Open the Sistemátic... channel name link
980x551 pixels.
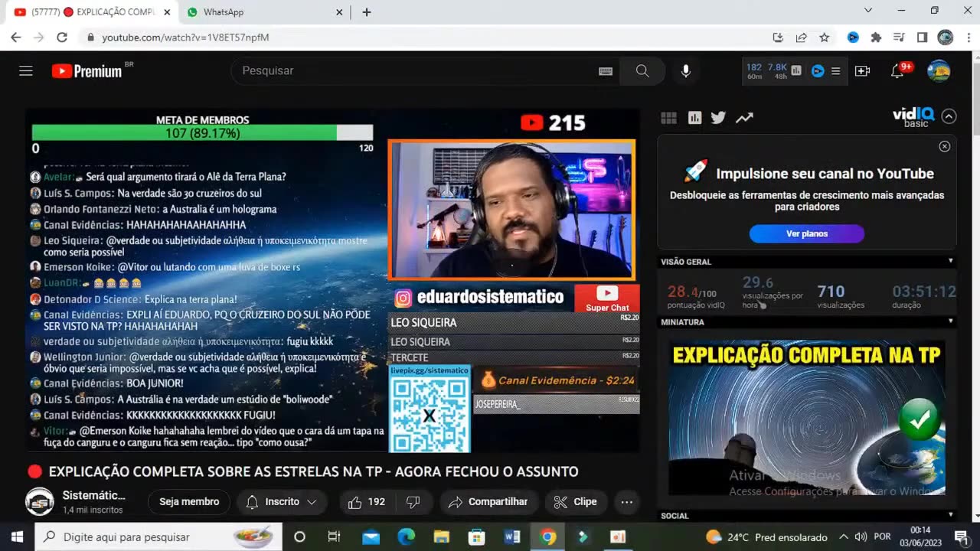[93, 495]
